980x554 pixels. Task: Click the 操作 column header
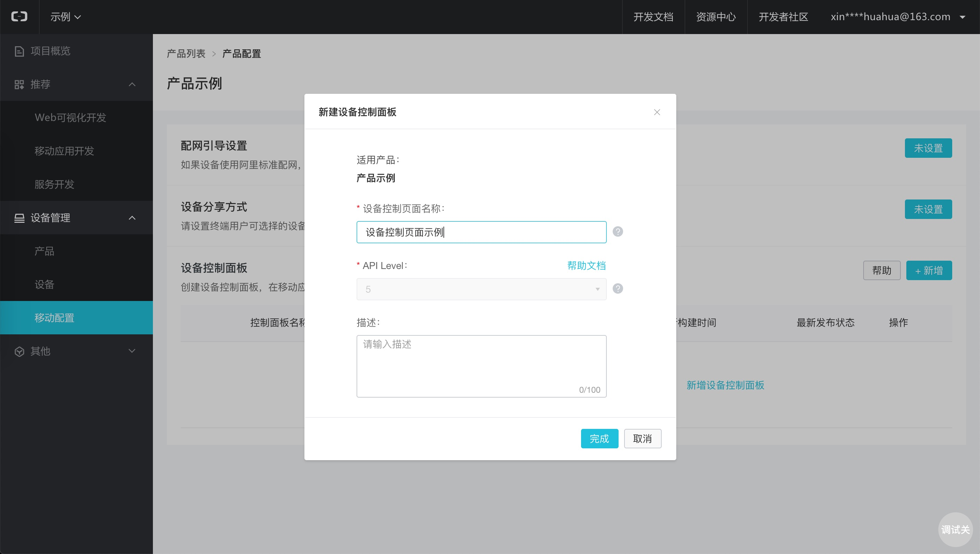(x=899, y=323)
